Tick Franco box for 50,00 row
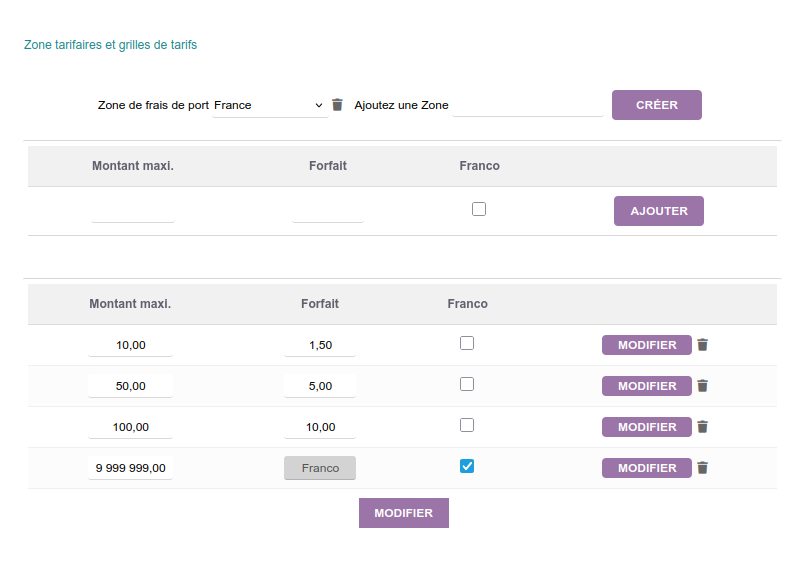The image size is (804, 578). (x=467, y=384)
